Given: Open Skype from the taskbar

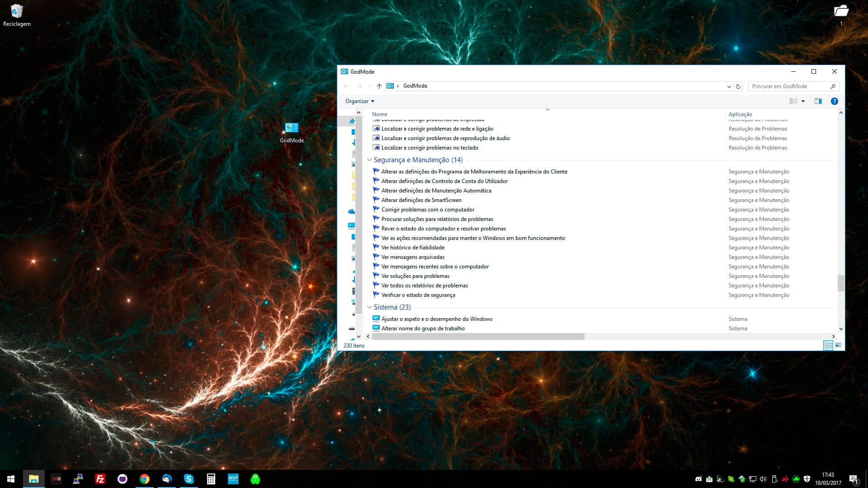Looking at the screenshot, I should pos(189,479).
